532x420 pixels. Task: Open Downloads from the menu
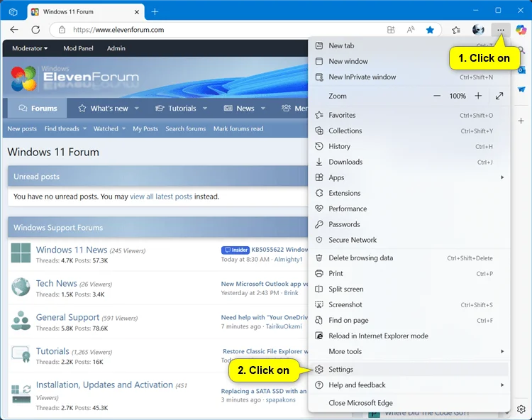409,162
